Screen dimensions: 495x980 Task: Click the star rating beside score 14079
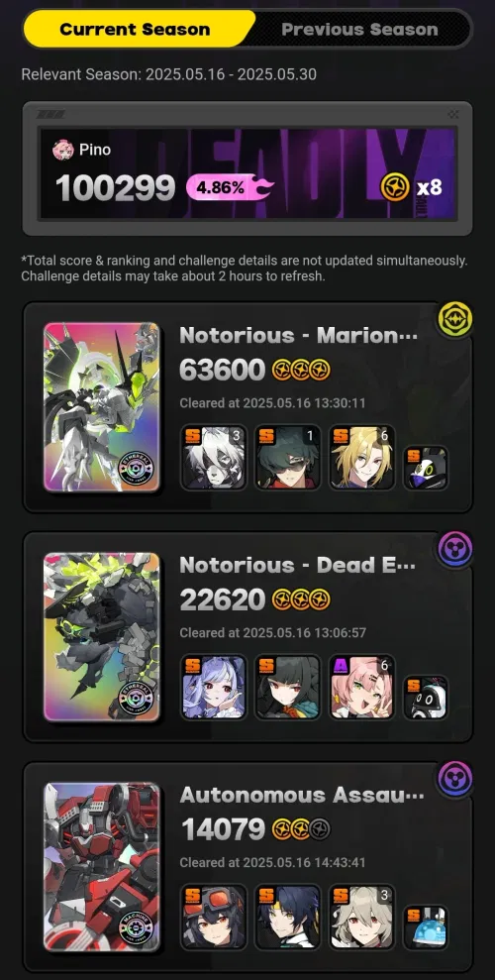pos(302,830)
